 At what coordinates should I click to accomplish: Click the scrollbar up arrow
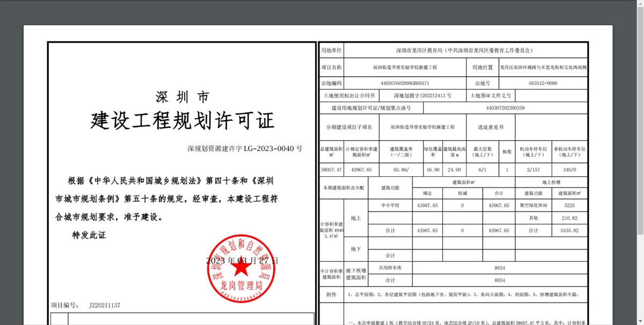click(x=640, y=4)
